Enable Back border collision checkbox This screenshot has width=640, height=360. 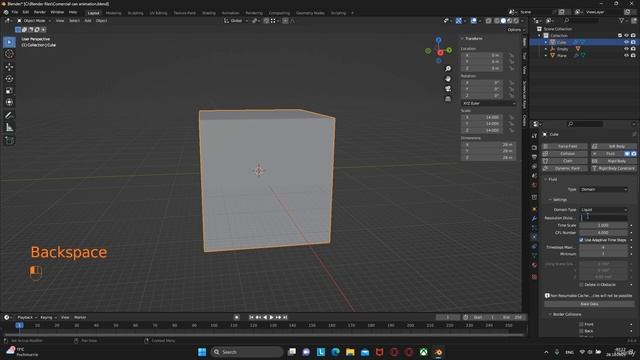point(581,331)
